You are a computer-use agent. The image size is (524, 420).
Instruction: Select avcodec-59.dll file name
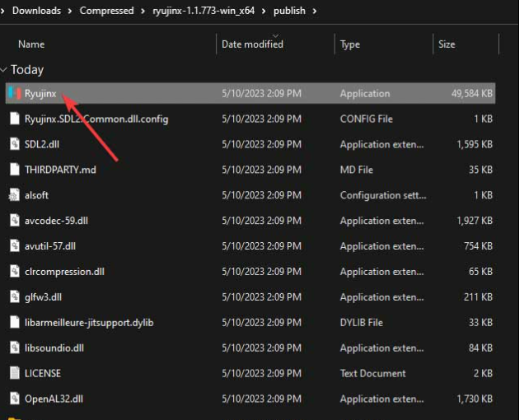tap(56, 221)
